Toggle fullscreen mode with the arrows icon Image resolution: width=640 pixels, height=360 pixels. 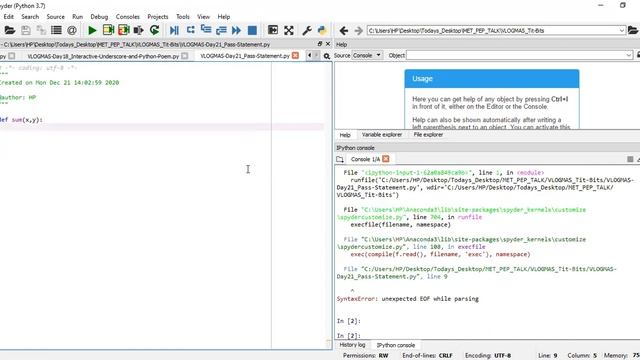pyautogui.click(x=289, y=30)
